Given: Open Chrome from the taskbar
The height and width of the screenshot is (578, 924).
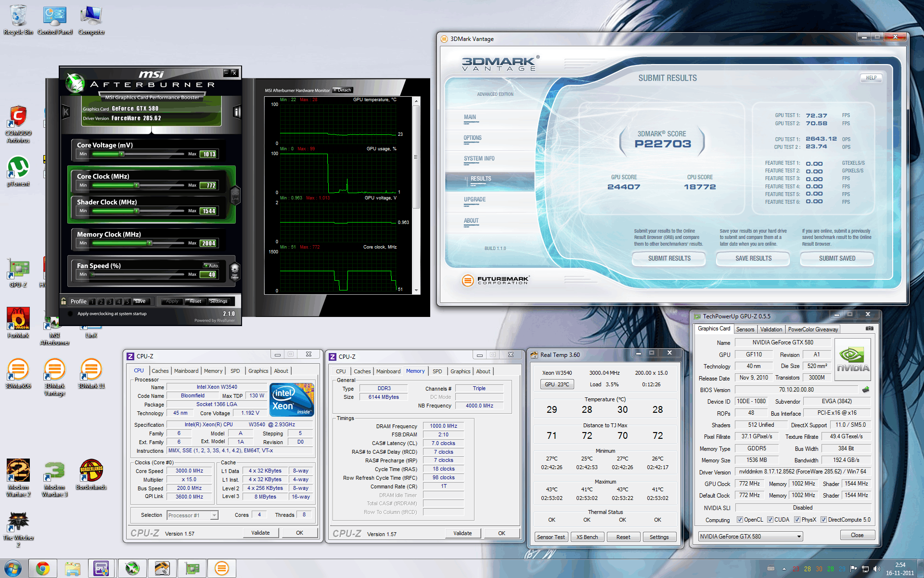Looking at the screenshot, I should pyautogui.click(x=43, y=568).
